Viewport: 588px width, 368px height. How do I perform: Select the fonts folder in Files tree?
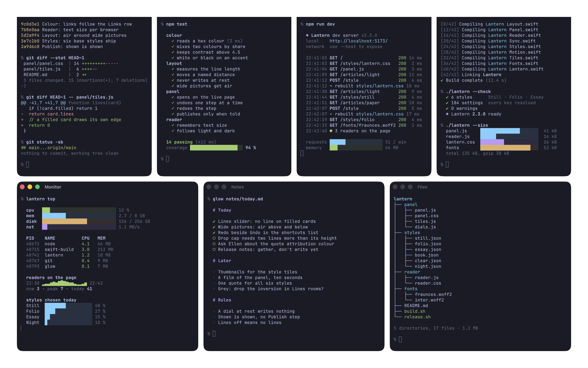pos(411,289)
